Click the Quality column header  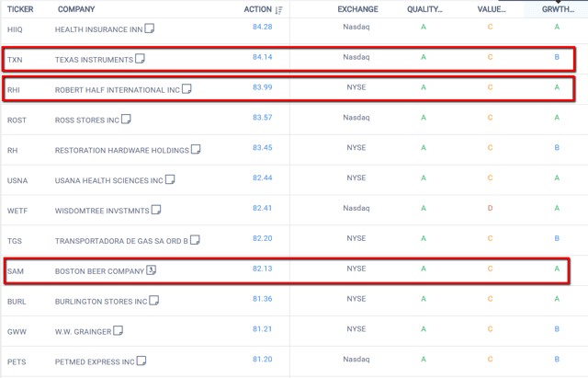point(424,9)
